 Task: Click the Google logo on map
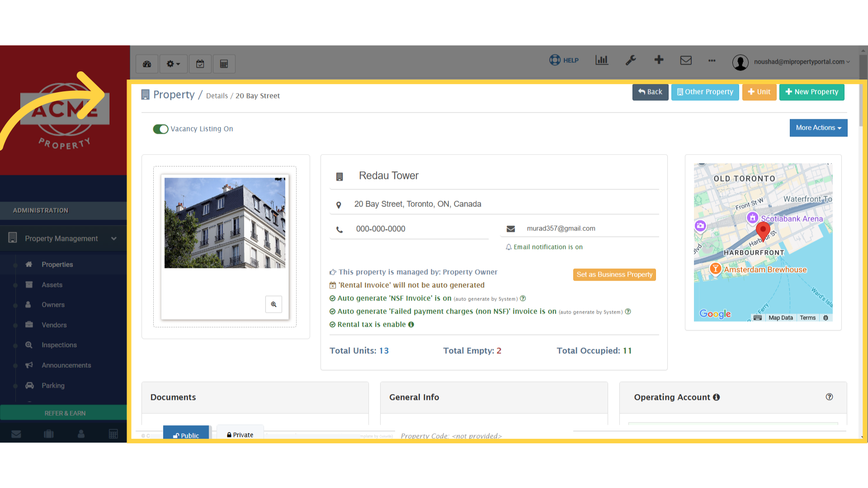715,314
